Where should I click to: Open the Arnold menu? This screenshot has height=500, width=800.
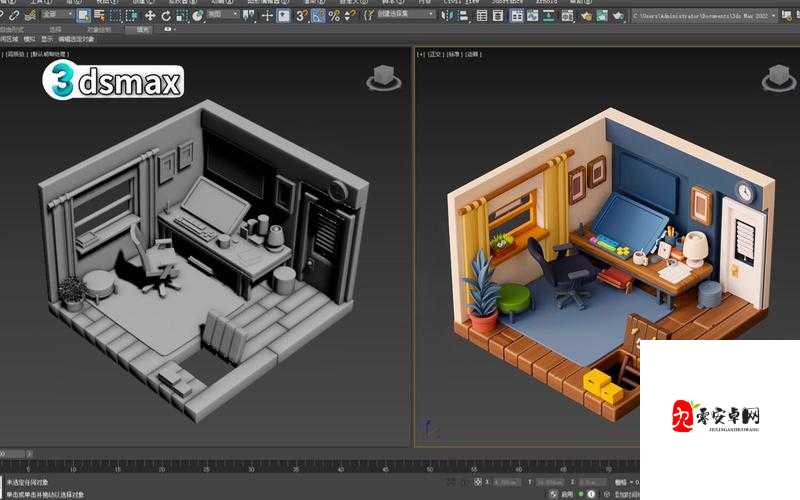click(x=546, y=2)
